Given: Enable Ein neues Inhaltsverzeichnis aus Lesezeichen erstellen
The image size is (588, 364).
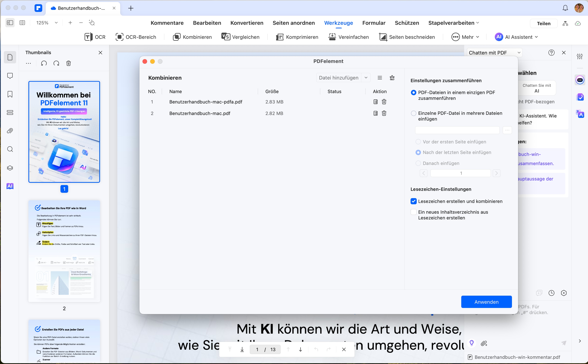Looking at the screenshot, I should point(413,212).
